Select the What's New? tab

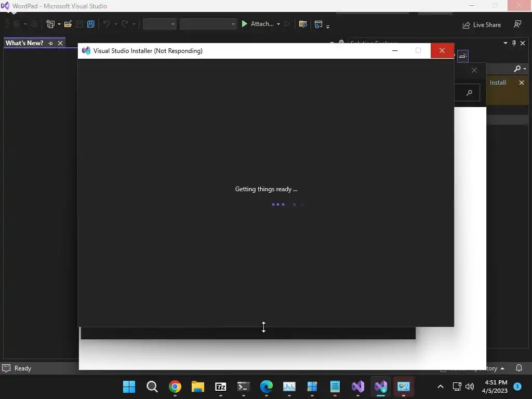[x=24, y=43]
